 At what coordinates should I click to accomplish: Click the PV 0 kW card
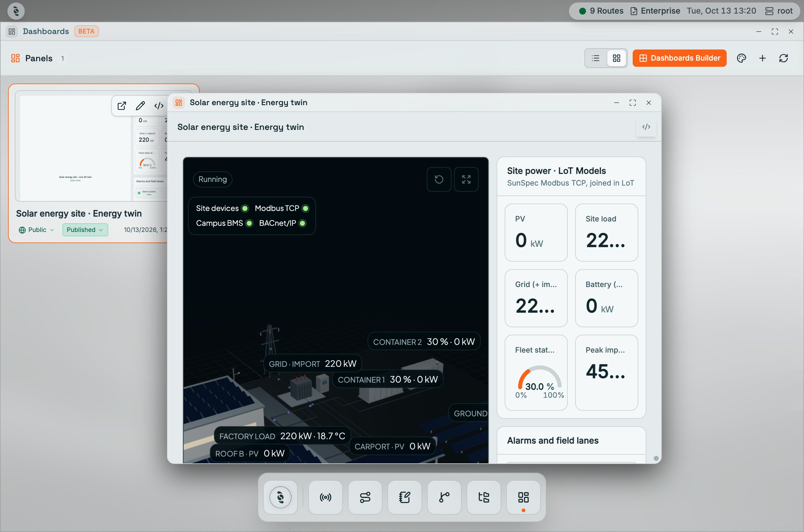[536, 232]
